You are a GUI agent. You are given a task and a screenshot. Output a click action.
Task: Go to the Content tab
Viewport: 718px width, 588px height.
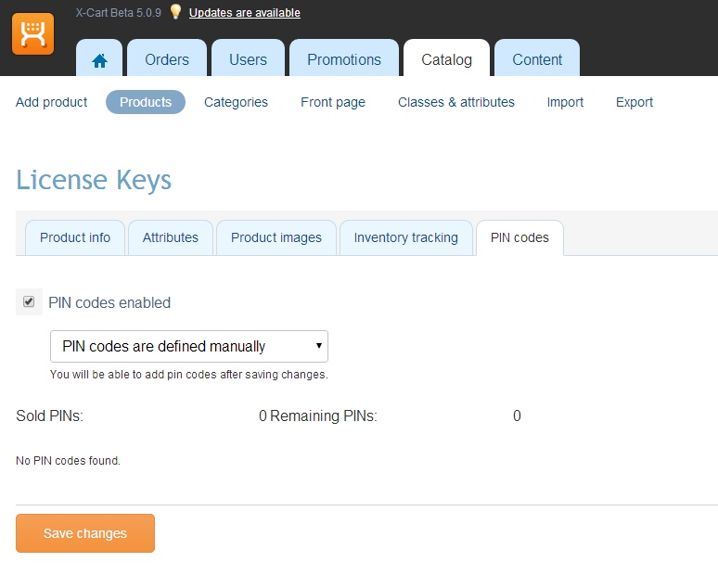click(537, 58)
